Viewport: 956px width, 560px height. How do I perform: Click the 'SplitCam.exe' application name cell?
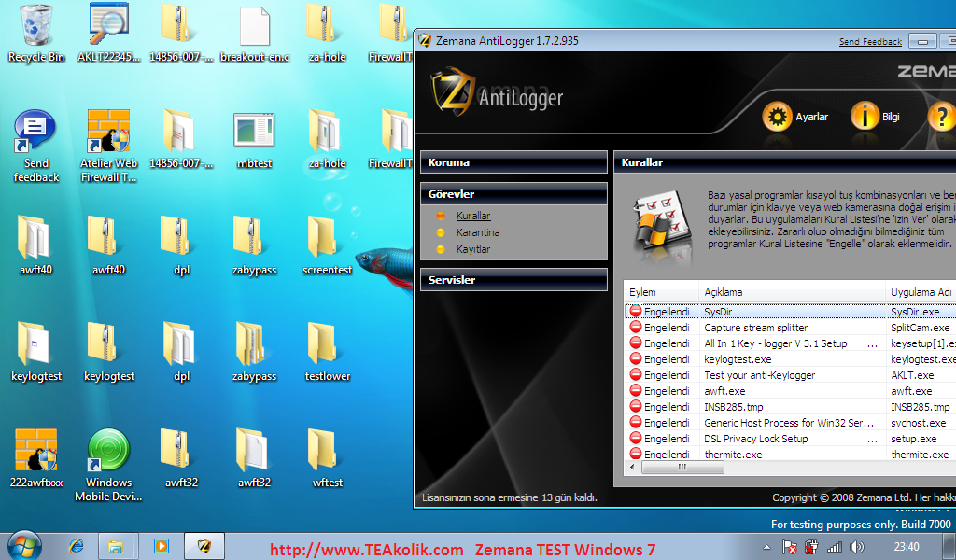920,328
